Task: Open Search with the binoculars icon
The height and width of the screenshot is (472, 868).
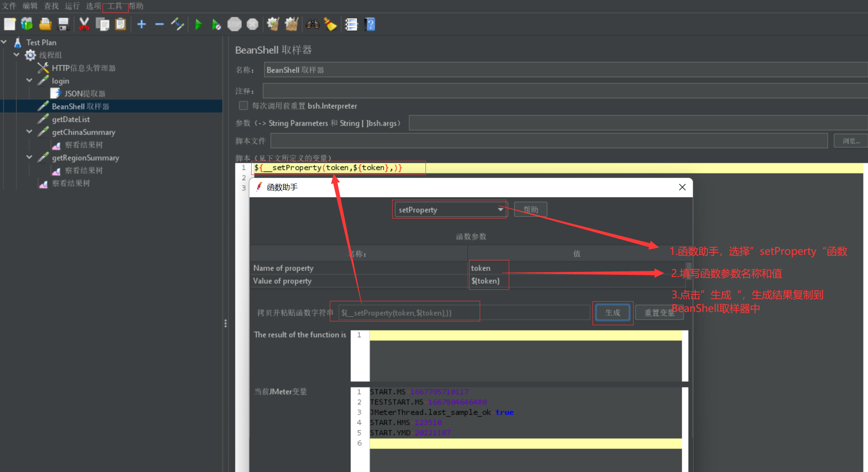Action: [312, 24]
